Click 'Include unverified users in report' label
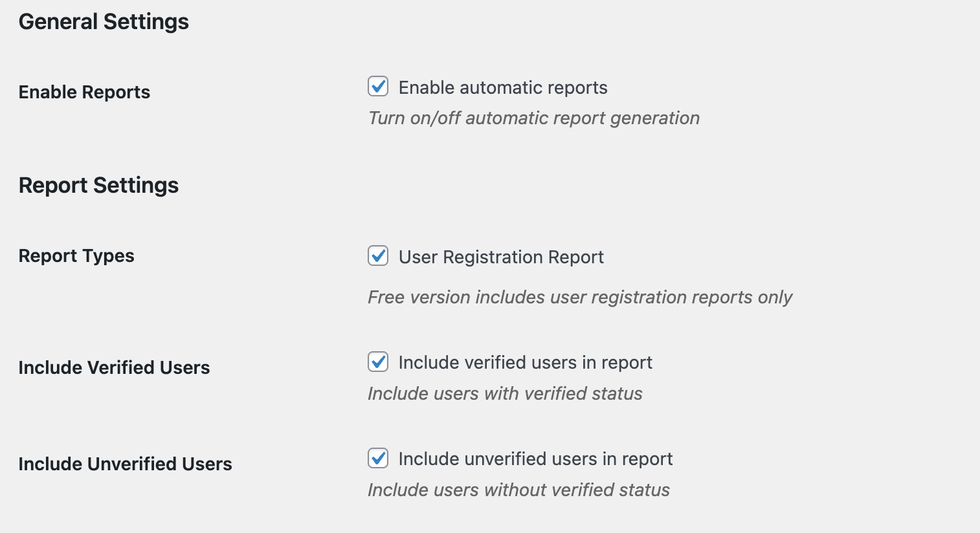The image size is (980, 533). point(535,459)
